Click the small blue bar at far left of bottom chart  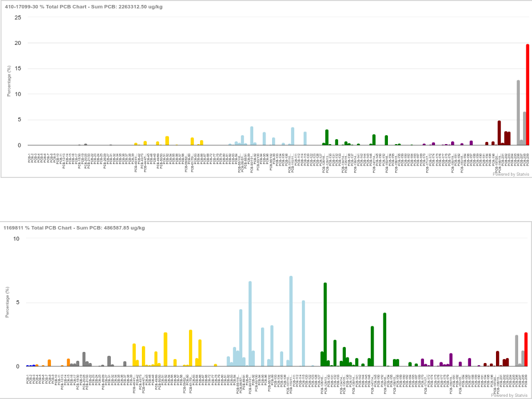(x=28, y=366)
